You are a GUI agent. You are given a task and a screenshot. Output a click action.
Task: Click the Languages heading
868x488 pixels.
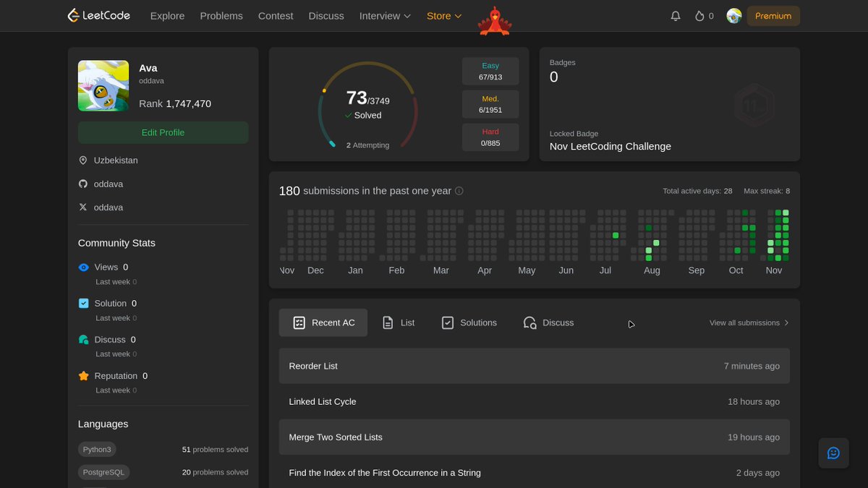(103, 424)
